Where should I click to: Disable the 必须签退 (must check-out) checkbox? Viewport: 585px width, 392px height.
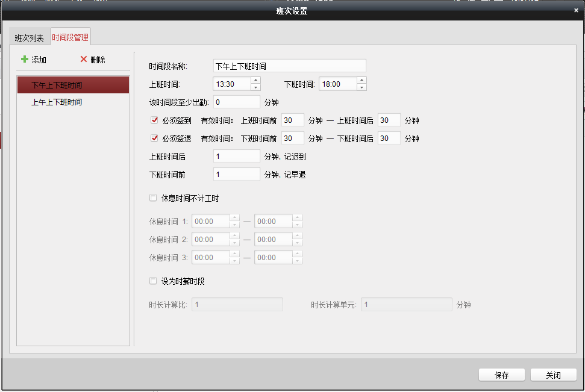(x=153, y=138)
